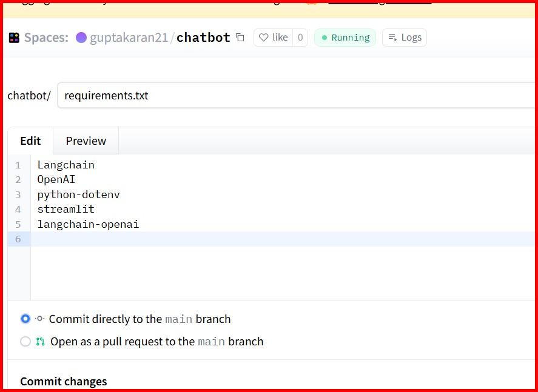Click line number 5 in gutter
This screenshot has width=538, height=392.
click(x=18, y=224)
